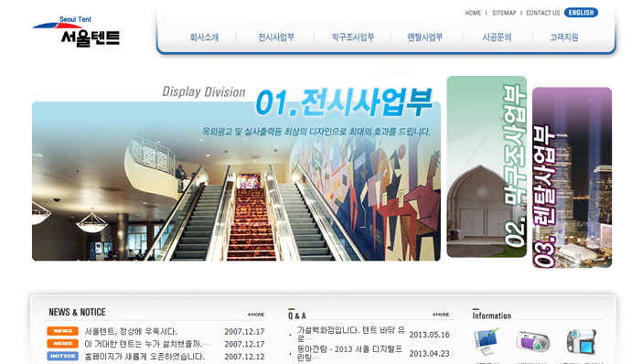Open the 막구조사업부 menu
Image resolution: width=642 pixels, height=364 pixels.
(x=353, y=37)
